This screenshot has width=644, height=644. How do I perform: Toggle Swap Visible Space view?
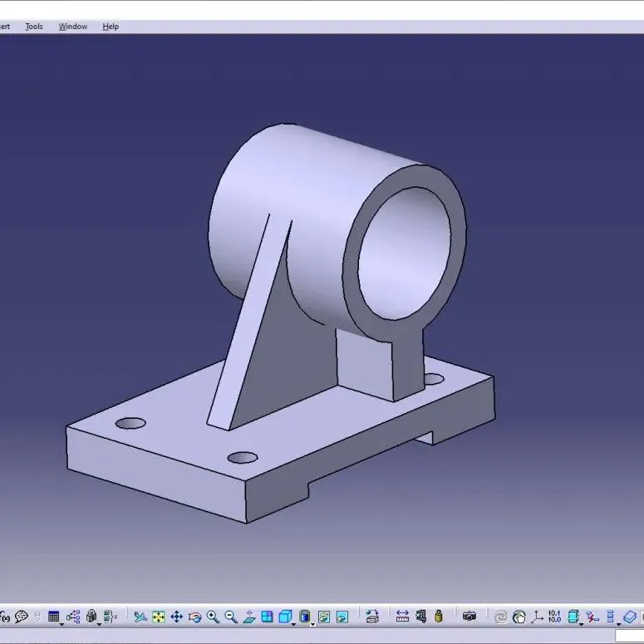pos(342,617)
